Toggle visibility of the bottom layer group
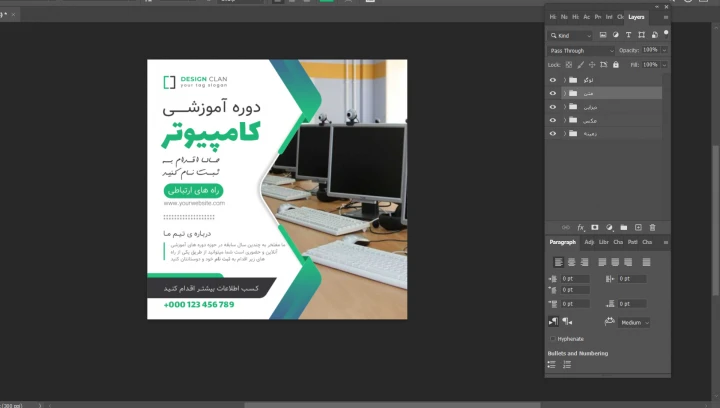Image resolution: width=720 pixels, height=408 pixels. point(553,133)
